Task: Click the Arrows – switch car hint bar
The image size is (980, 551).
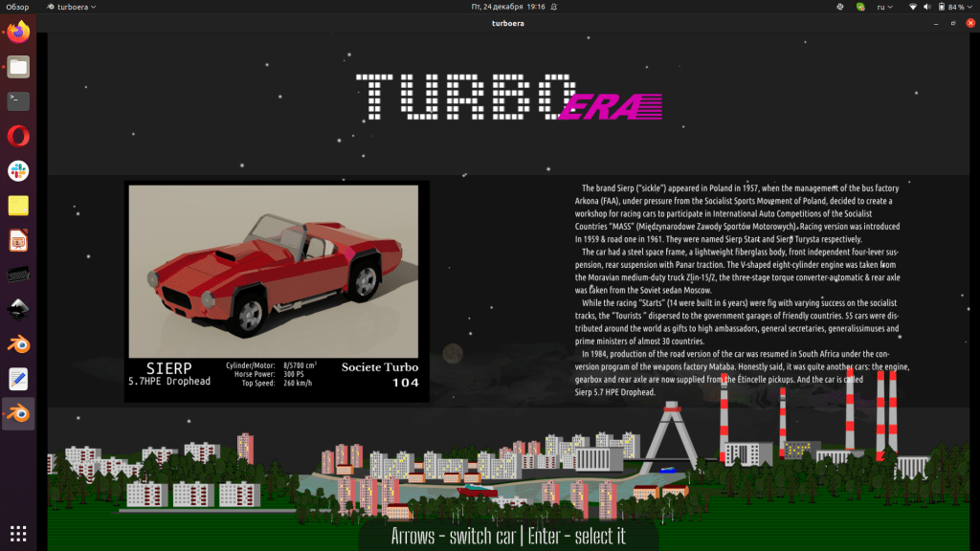Action: pyautogui.click(x=507, y=536)
